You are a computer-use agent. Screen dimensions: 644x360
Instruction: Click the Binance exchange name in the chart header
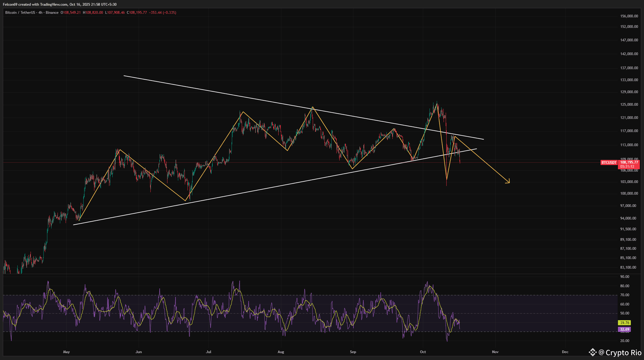52,13
